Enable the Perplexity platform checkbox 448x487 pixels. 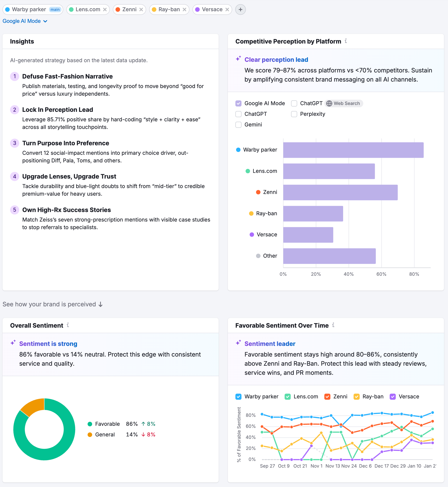click(294, 114)
